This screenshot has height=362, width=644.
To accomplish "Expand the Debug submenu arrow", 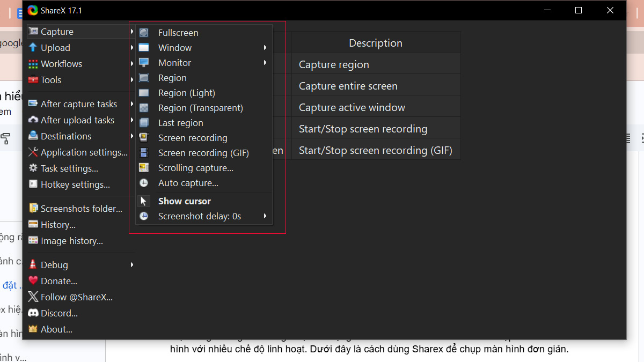I will pyautogui.click(x=132, y=265).
